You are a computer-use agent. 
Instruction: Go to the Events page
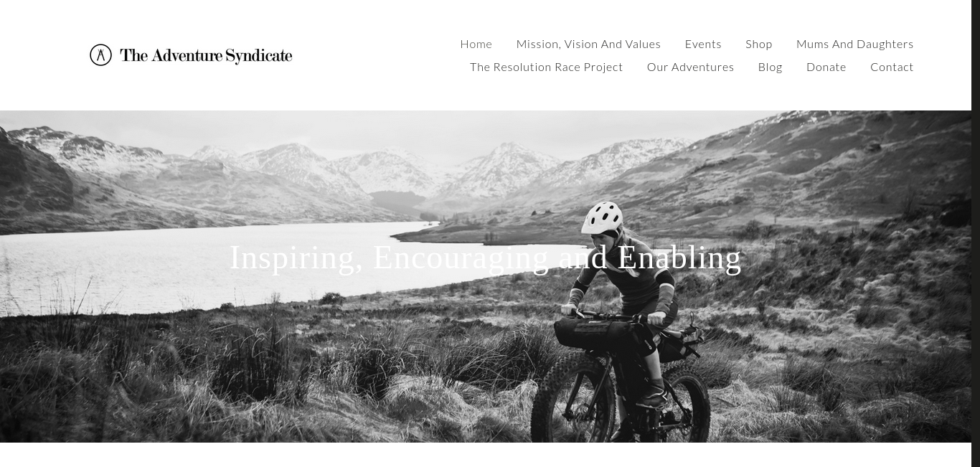[x=703, y=44]
